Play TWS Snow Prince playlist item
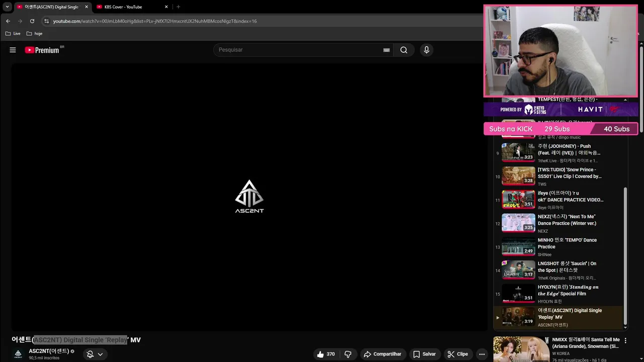Viewport: 644px width, 362px height. [558, 176]
